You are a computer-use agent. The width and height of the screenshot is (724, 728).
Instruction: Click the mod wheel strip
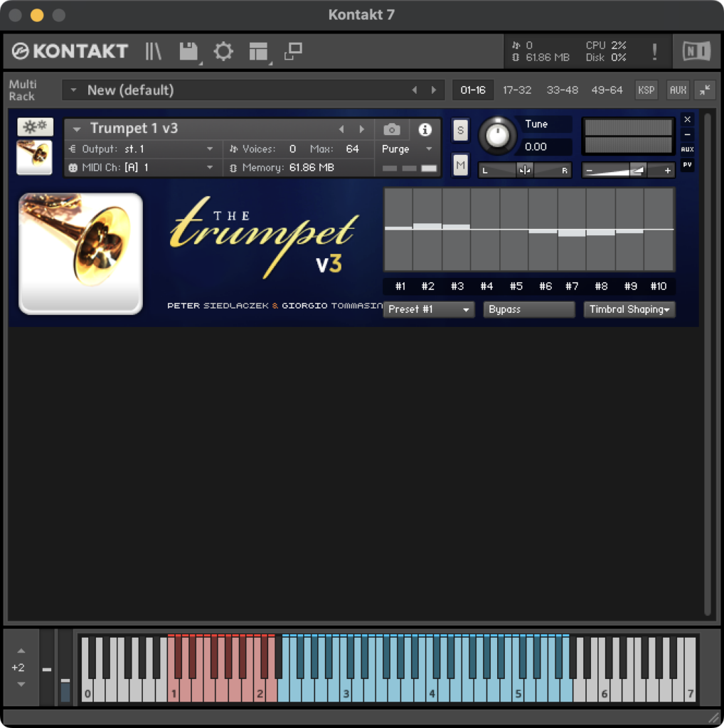pyautogui.click(x=65, y=668)
